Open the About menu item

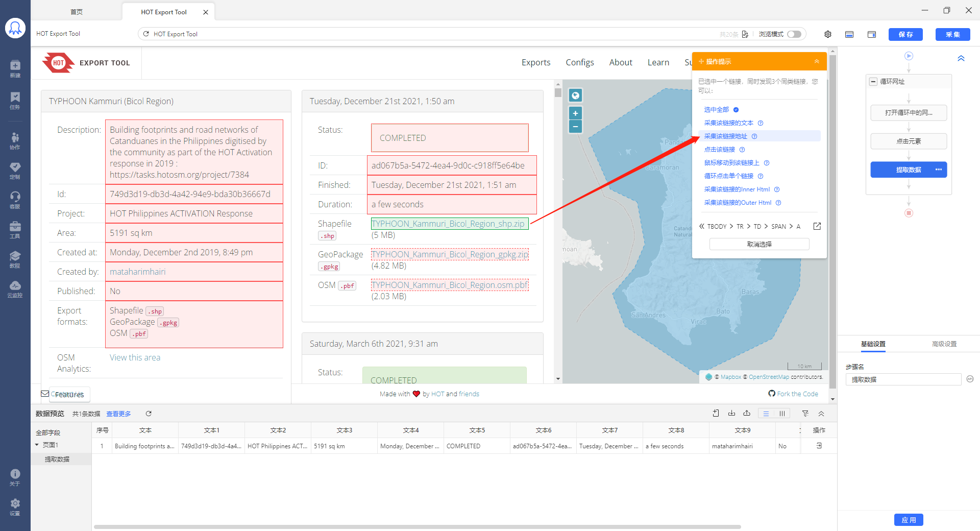click(x=621, y=62)
